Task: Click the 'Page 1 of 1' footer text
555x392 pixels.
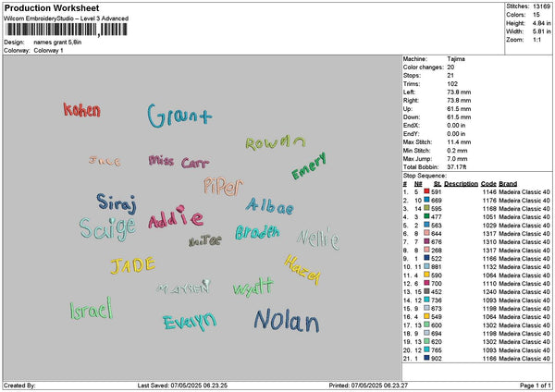Action: [536, 386]
